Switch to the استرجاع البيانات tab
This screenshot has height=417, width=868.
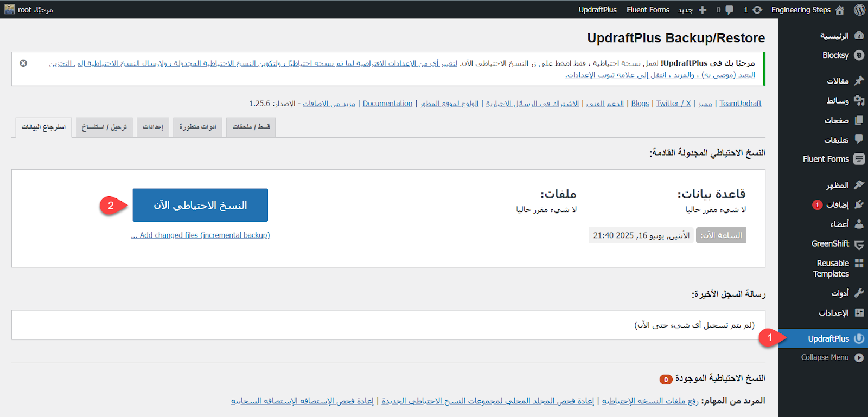click(43, 127)
